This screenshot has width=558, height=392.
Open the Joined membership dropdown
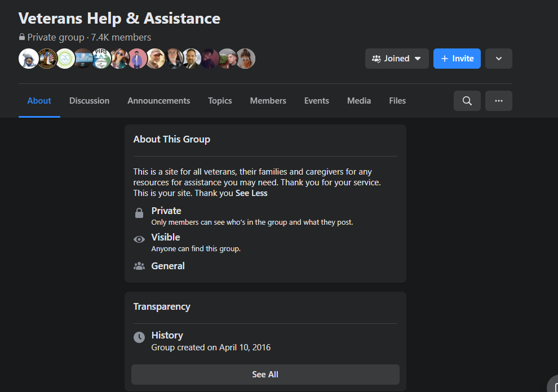click(397, 59)
